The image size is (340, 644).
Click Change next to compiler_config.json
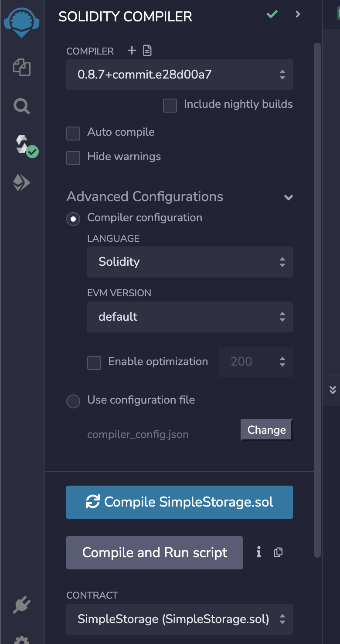(x=267, y=430)
